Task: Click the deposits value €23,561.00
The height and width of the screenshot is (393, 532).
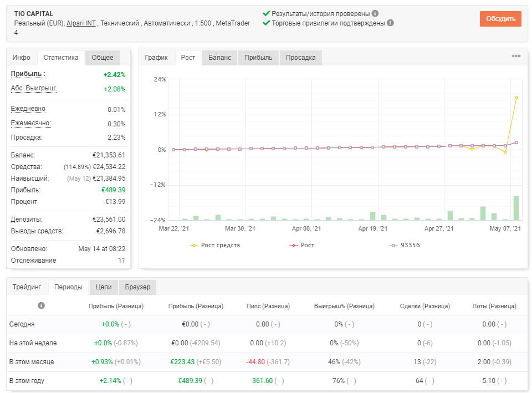Action: [x=109, y=220]
